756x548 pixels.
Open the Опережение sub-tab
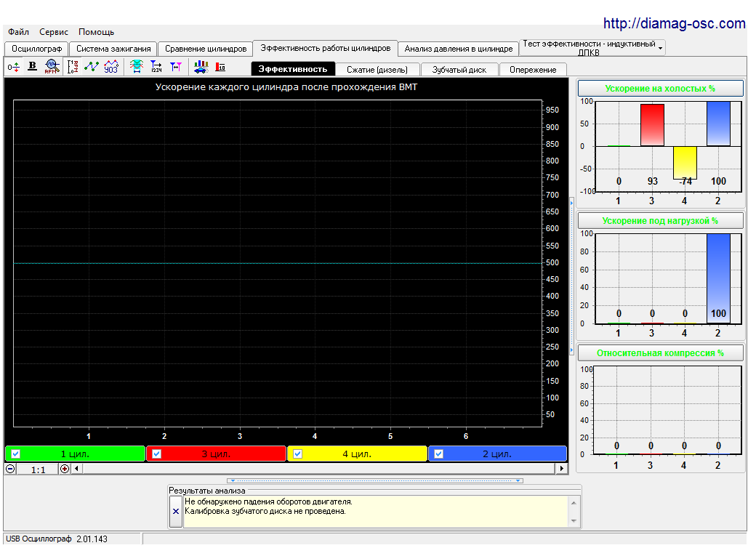[x=533, y=69]
